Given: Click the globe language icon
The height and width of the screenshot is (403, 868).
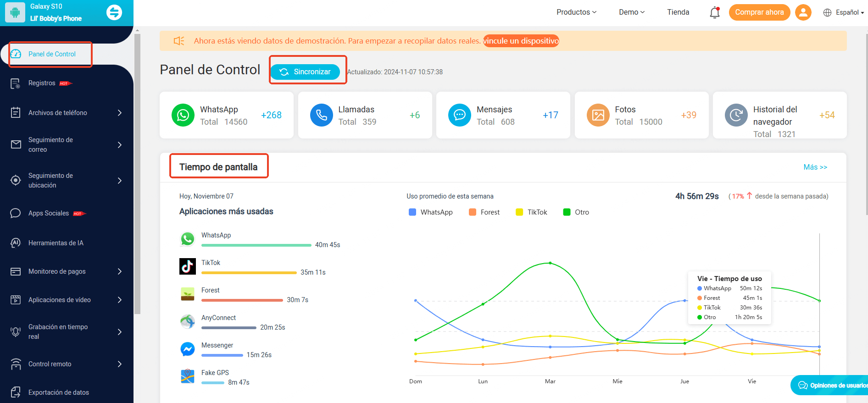Looking at the screenshot, I should tap(827, 12).
